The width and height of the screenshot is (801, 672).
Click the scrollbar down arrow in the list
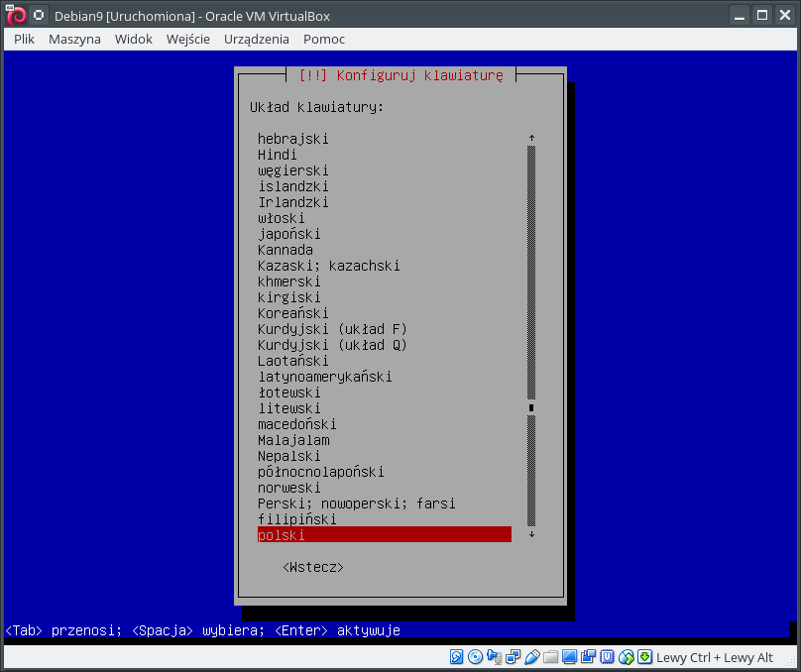click(531, 535)
